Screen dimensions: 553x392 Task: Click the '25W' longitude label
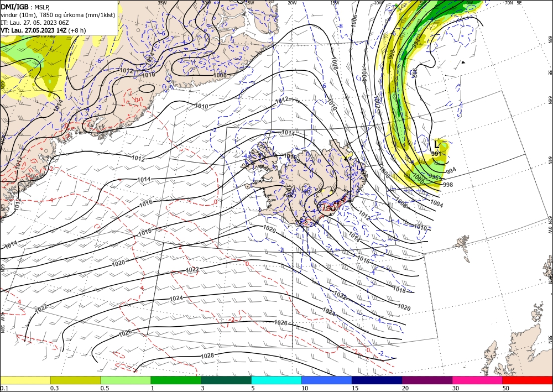tap(249, 3)
